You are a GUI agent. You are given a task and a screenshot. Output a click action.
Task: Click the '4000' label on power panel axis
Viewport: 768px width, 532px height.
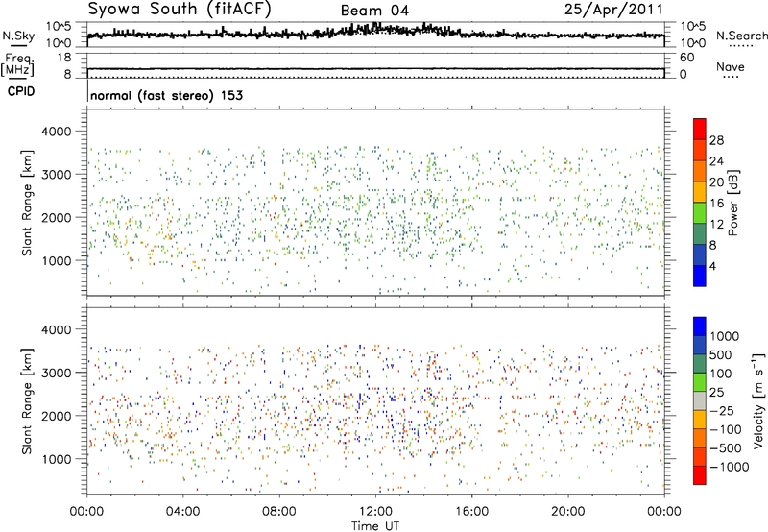[x=57, y=132]
